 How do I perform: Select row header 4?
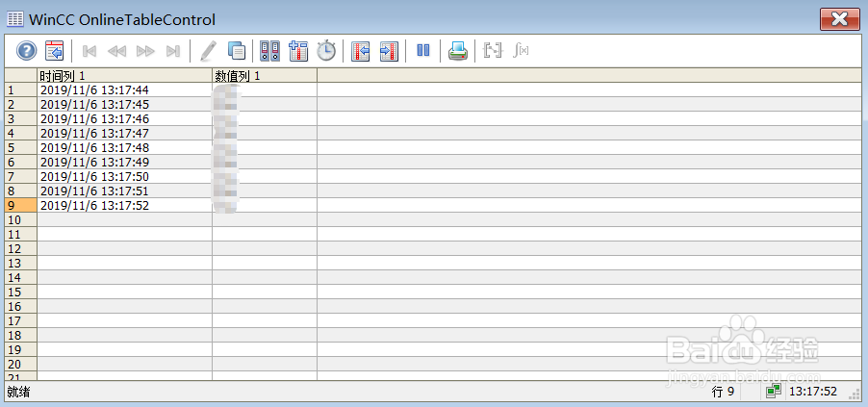point(21,133)
